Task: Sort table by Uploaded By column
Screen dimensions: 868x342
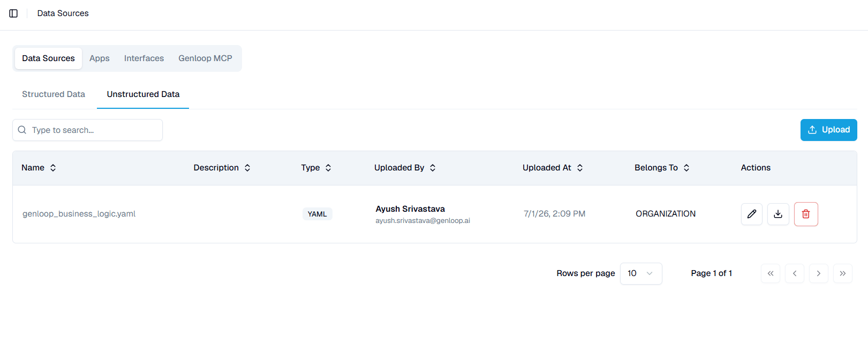Action: 405,168
